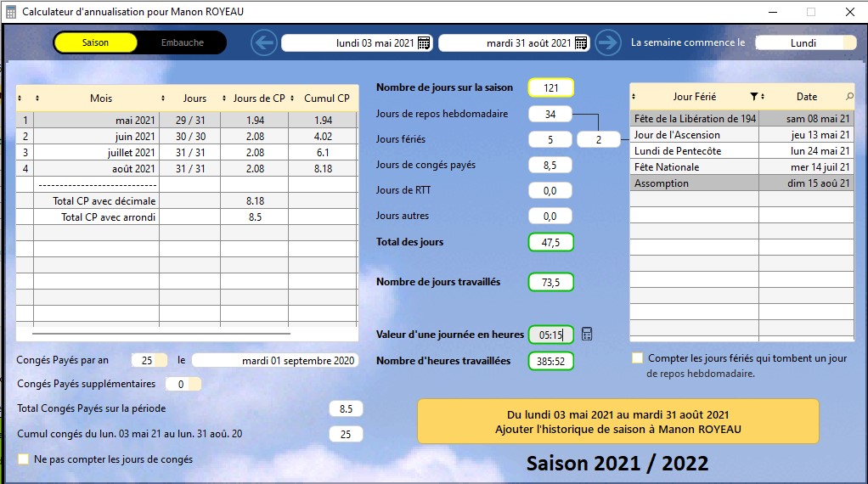
Task: Open calendar picker for the start date
Action: [424, 43]
